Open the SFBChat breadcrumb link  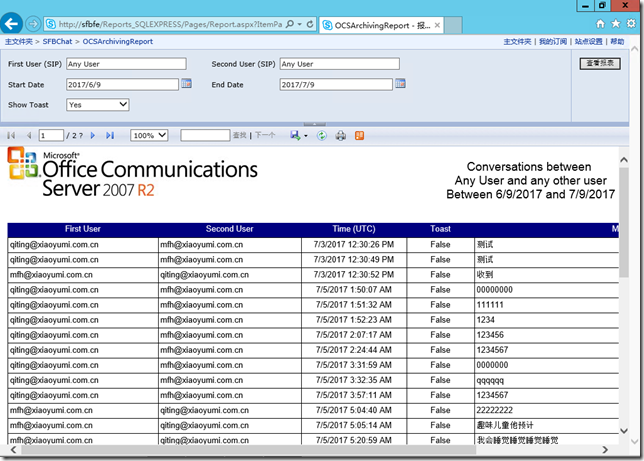tap(57, 41)
